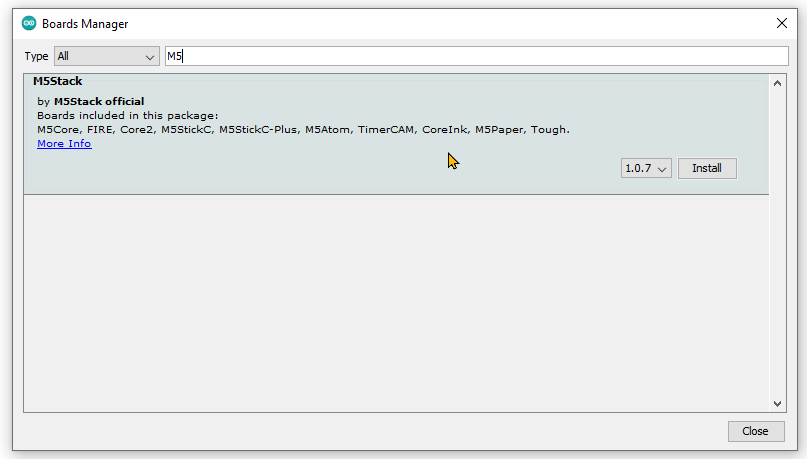Viewport: 807px width, 459px height.
Task: Install the M5Stack board package
Action: [707, 168]
